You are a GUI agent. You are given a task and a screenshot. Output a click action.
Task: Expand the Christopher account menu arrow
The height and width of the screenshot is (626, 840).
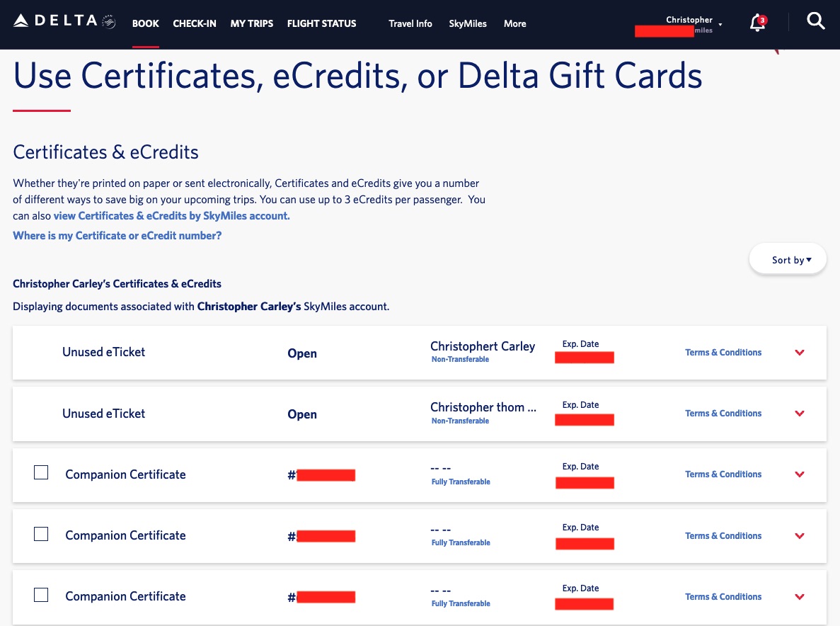(720, 24)
